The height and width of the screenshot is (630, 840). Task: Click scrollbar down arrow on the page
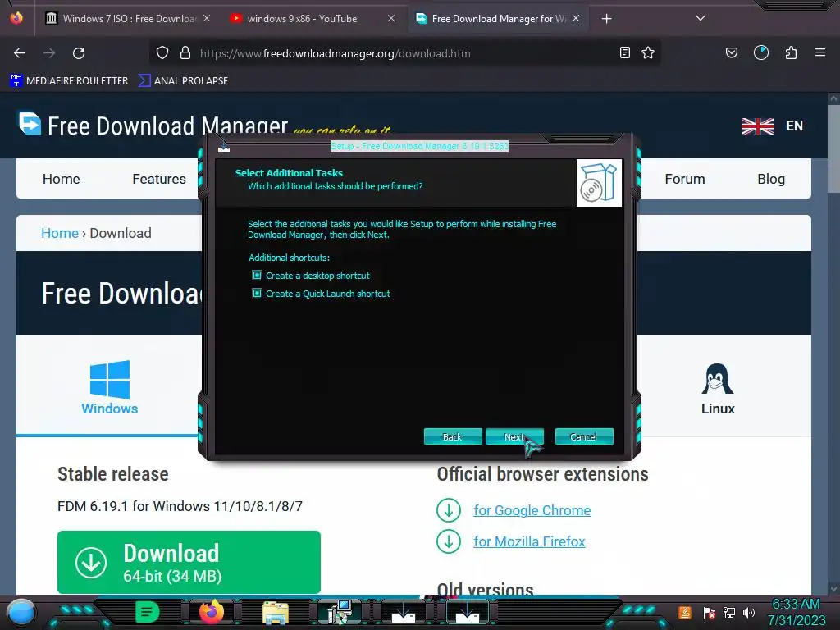pyautogui.click(x=833, y=587)
